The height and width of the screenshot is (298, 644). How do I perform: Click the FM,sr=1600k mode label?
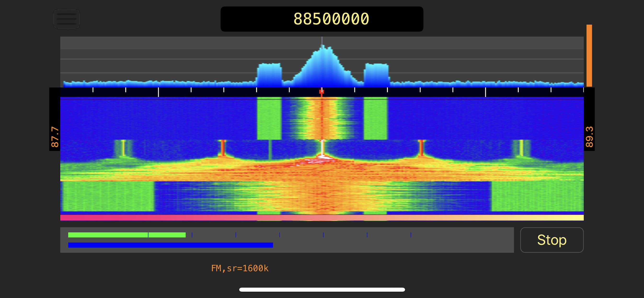pyautogui.click(x=240, y=268)
